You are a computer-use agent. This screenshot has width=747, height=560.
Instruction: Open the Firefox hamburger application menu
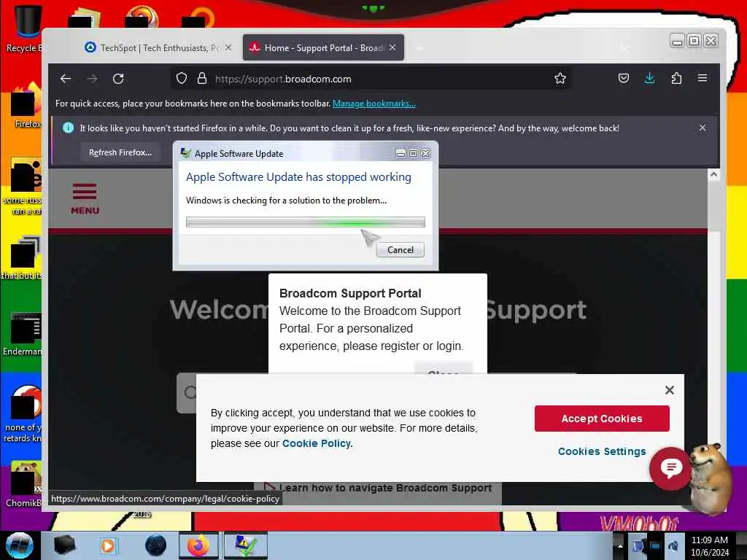tap(703, 78)
